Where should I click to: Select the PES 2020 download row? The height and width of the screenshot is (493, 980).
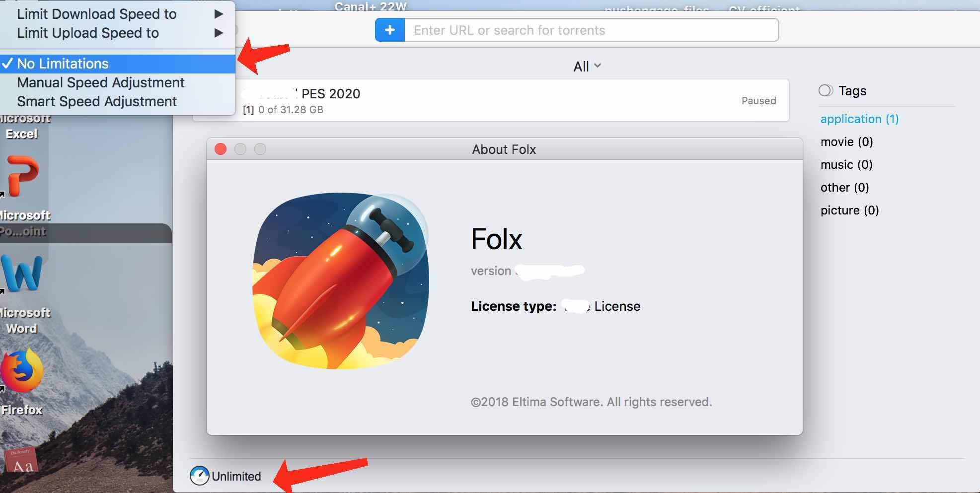coord(491,100)
